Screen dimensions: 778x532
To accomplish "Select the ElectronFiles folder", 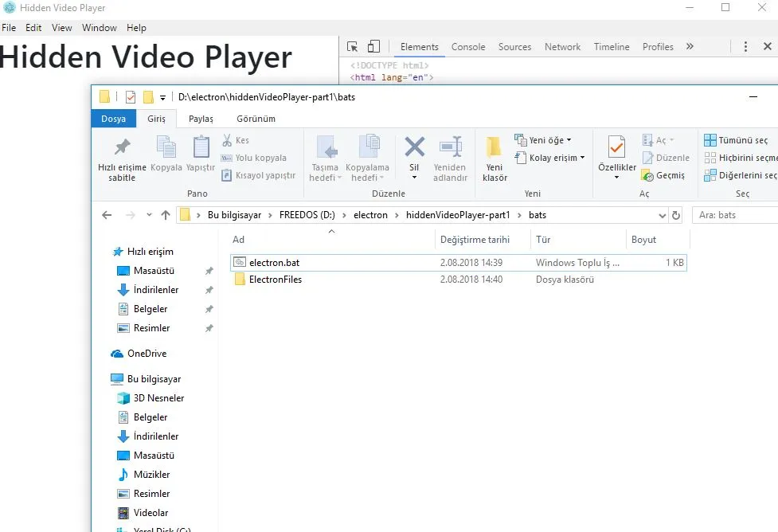I will click(459, 280).
